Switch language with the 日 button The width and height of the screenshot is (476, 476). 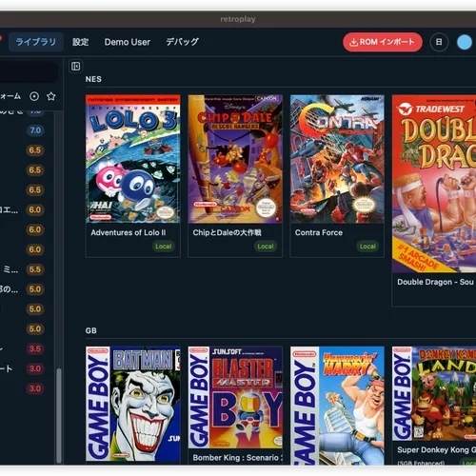pos(439,42)
